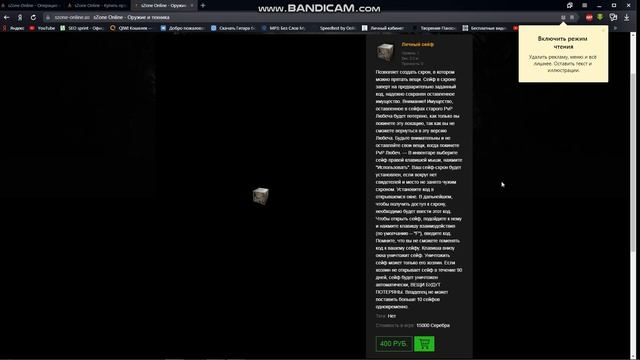The width and height of the screenshot is (640, 360).
Task: Open a new browser tab with plus
Action: [x=203, y=5]
